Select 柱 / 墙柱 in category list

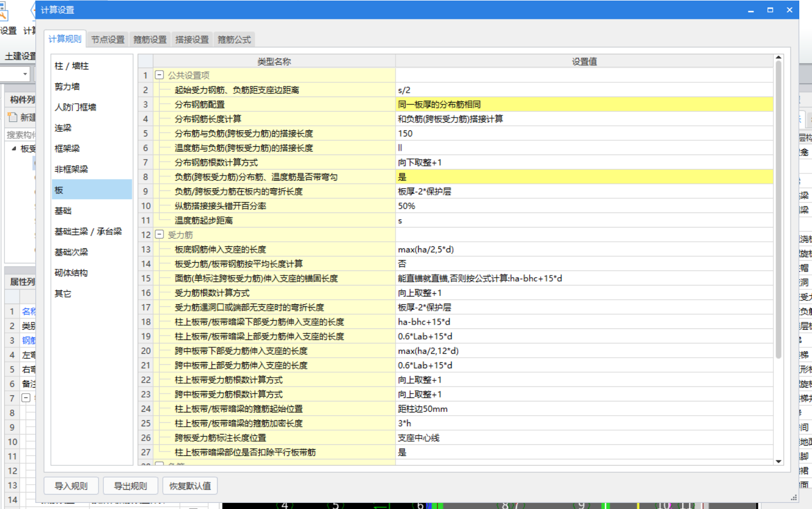click(92, 66)
